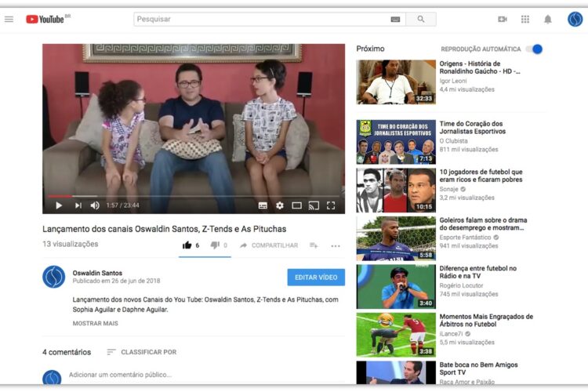
Task: Toggle subtitles in the player
Action: pyautogui.click(x=263, y=205)
